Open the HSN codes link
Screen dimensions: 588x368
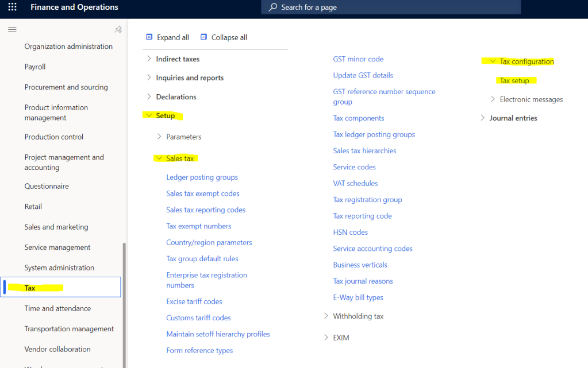[x=350, y=233]
